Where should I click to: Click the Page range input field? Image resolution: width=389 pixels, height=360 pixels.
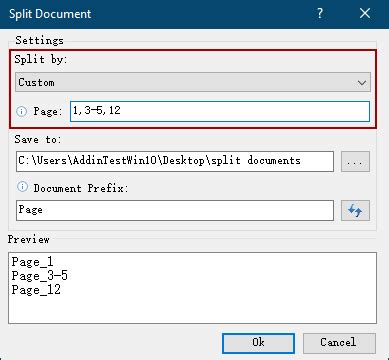pos(220,111)
